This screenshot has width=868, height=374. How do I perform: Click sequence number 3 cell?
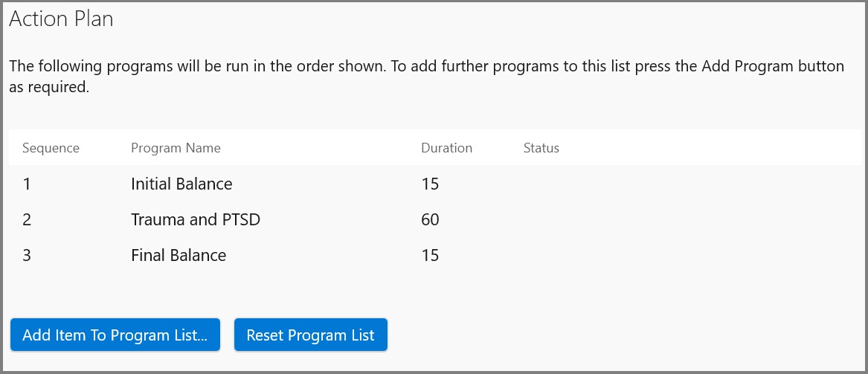(x=27, y=255)
